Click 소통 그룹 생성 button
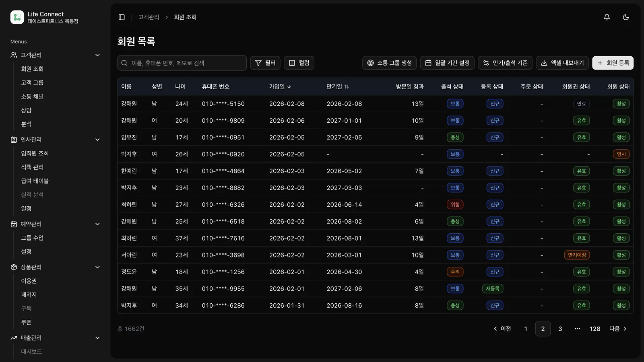 point(389,63)
